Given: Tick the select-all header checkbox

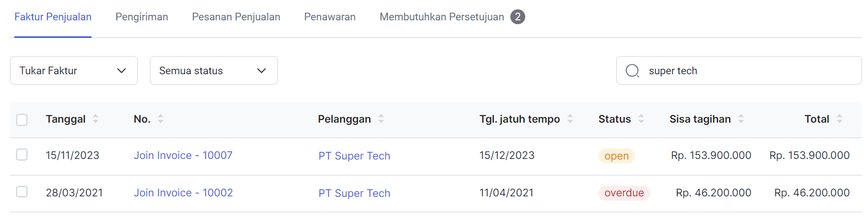Looking at the screenshot, I should [x=22, y=119].
